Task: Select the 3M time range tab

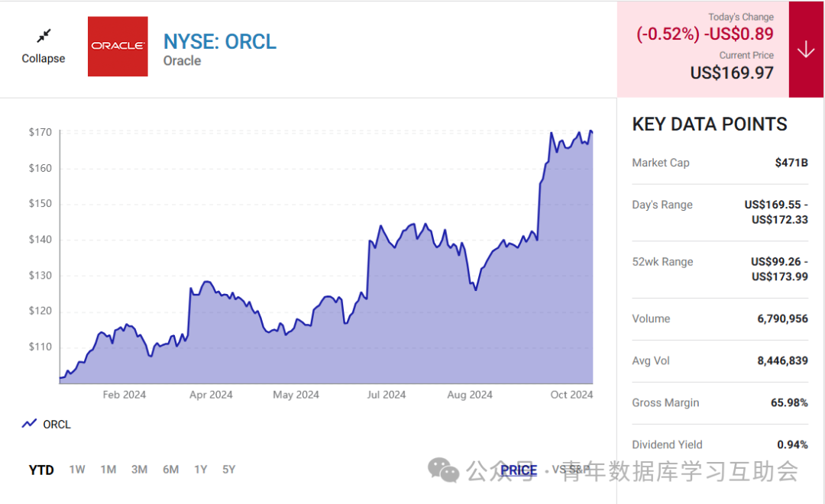Action: pos(140,470)
